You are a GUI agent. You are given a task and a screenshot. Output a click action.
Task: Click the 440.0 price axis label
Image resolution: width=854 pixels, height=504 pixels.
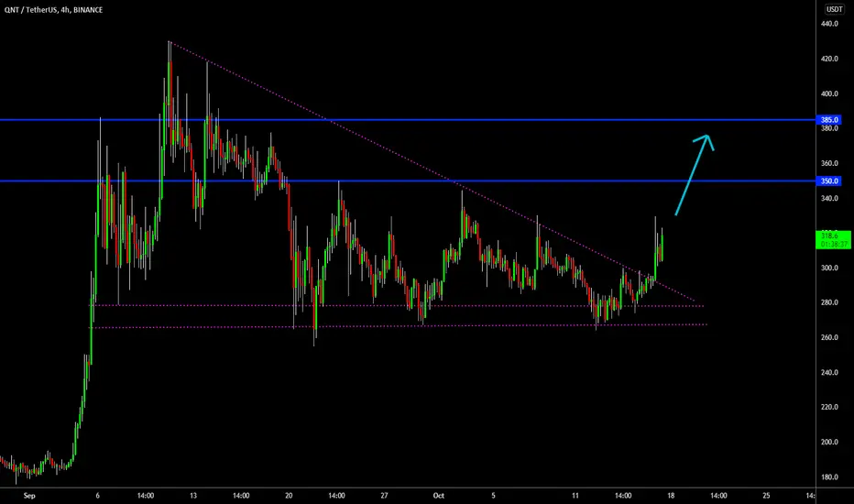pyautogui.click(x=829, y=24)
